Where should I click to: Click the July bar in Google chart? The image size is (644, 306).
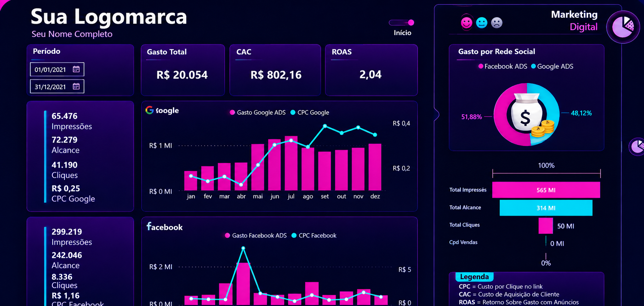(x=291, y=163)
